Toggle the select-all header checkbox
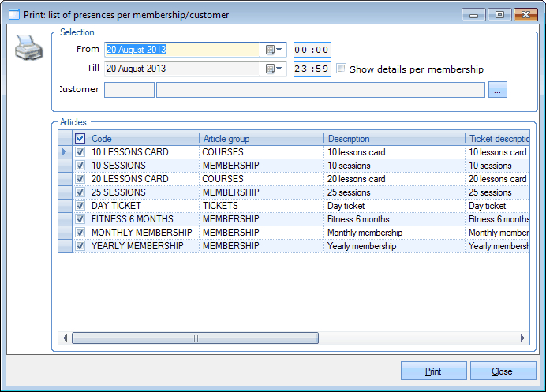The width and height of the screenshot is (546, 392). [x=80, y=139]
